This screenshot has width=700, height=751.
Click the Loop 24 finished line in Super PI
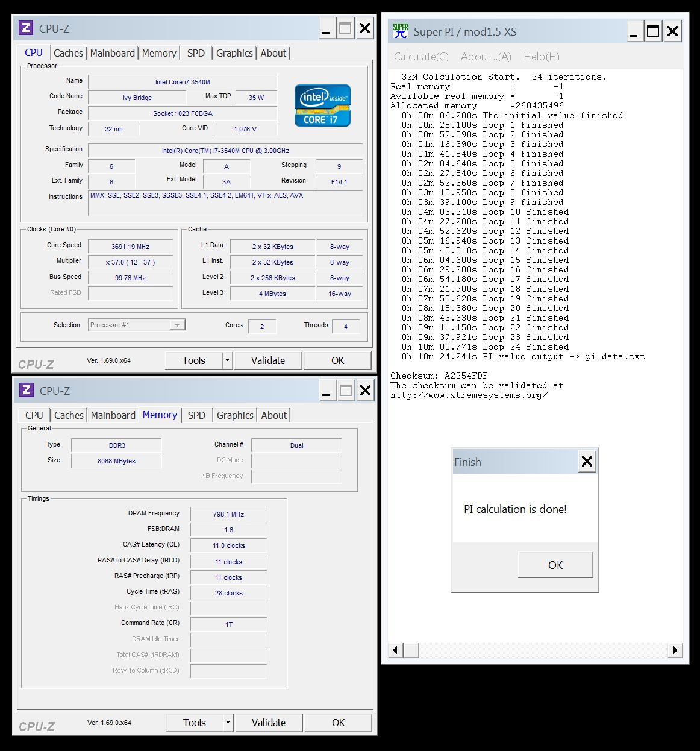[x=486, y=347]
